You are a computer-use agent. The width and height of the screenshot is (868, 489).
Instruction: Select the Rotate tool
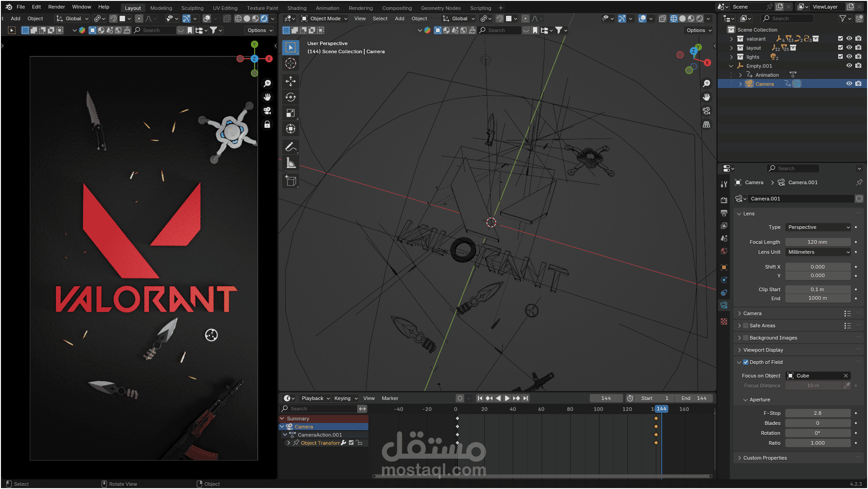click(291, 97)
